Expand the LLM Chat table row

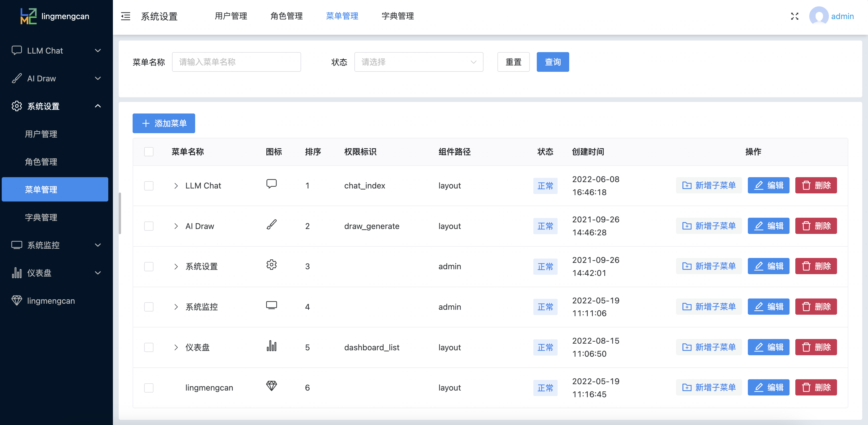(176, 186)
